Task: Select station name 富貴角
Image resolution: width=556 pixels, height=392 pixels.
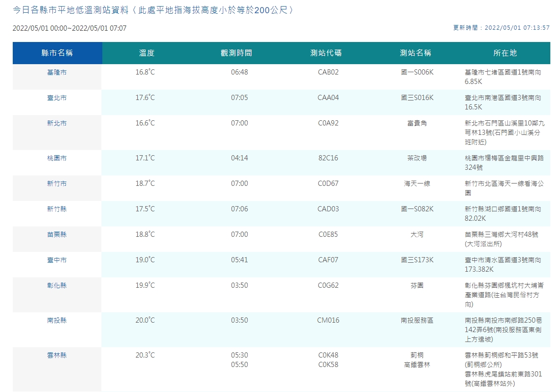Action: (417, 124)
